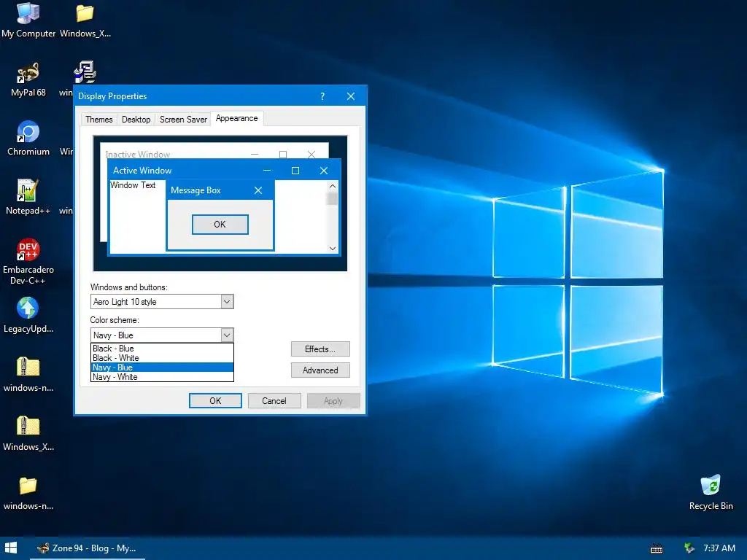Switch to the Desktop tab
Screen dimensions: 747x560
(136, 120)
